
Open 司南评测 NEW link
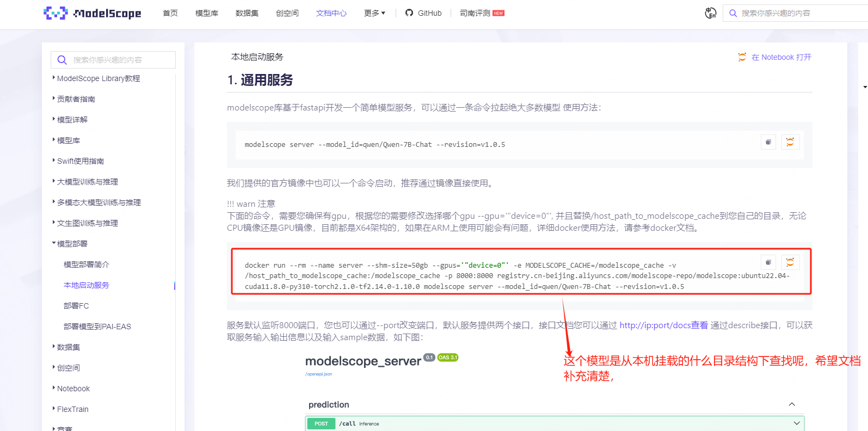click(x=482, y=13)
